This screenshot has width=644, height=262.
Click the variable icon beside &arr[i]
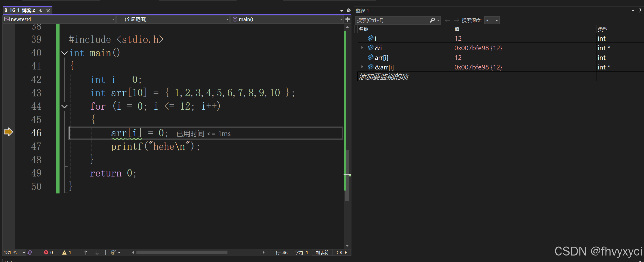(371, 67)
